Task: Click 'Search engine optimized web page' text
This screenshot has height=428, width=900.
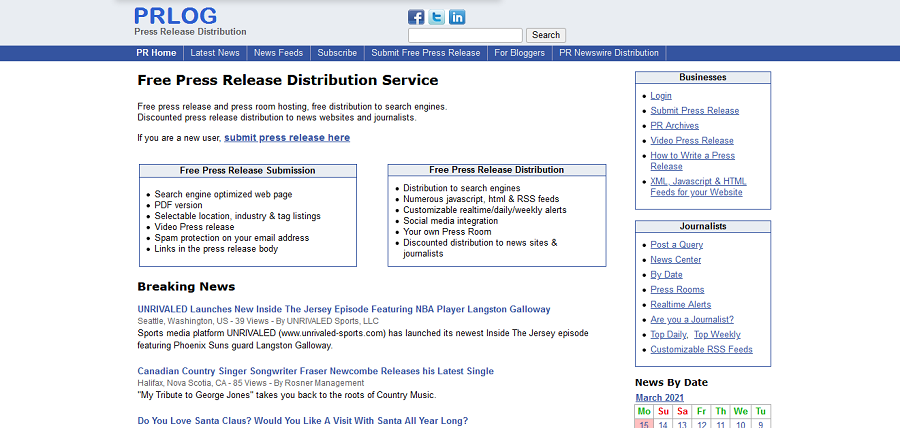Action: point(223,194)
